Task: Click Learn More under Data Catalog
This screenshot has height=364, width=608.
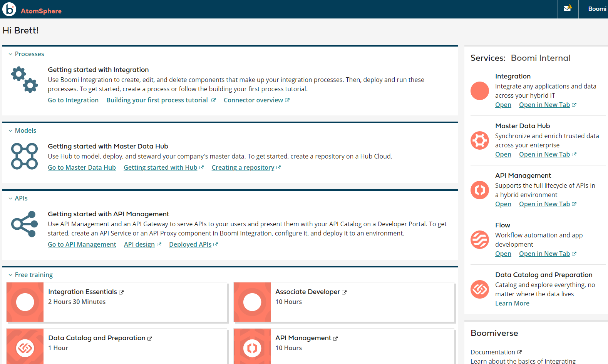Action: [x=512, y=303]
